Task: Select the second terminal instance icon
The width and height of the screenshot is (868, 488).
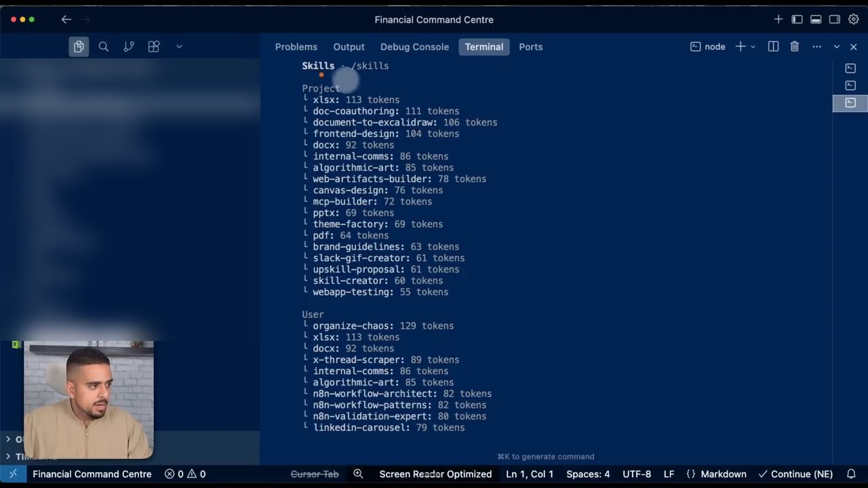Action: tap(850, 85)
